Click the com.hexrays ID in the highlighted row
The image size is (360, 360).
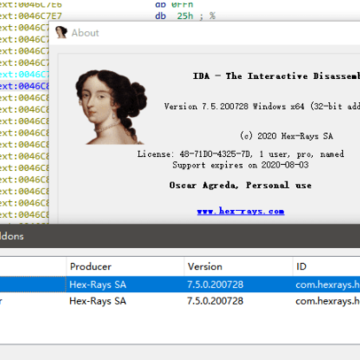point(328,285)
